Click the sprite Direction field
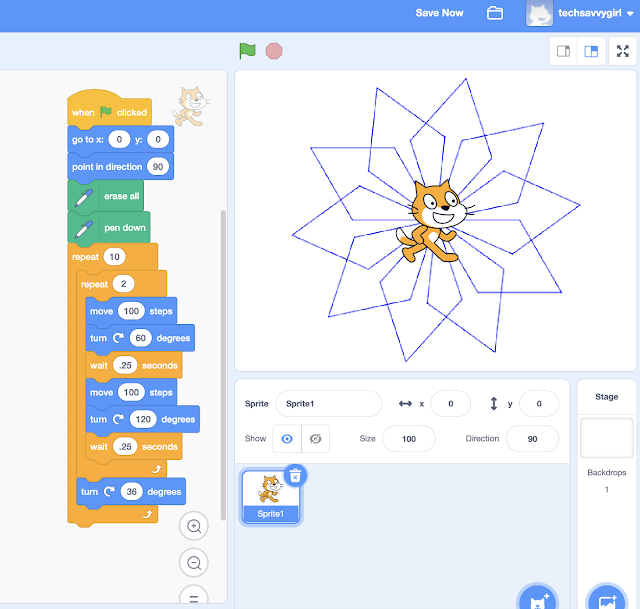 [x=532, y=439]
